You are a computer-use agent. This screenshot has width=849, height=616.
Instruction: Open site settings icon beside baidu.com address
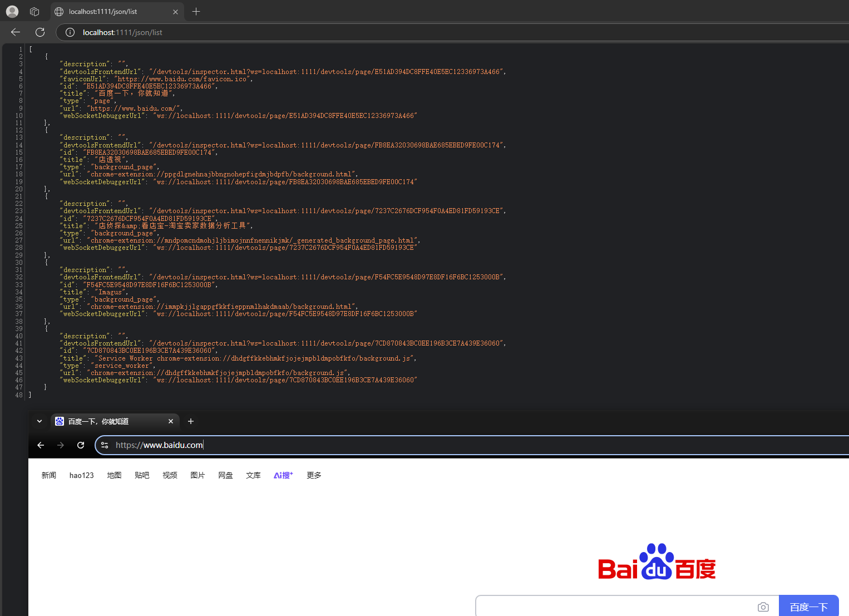[105, 445]
